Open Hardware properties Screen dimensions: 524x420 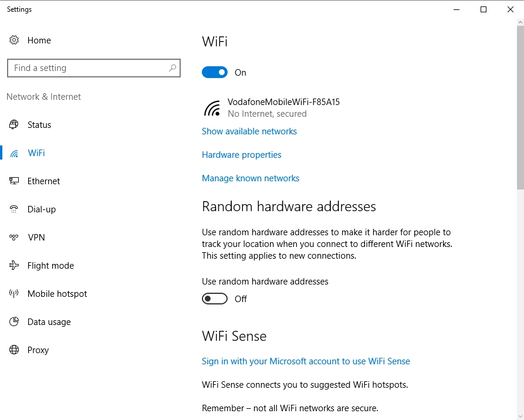(x=241, y=154)
